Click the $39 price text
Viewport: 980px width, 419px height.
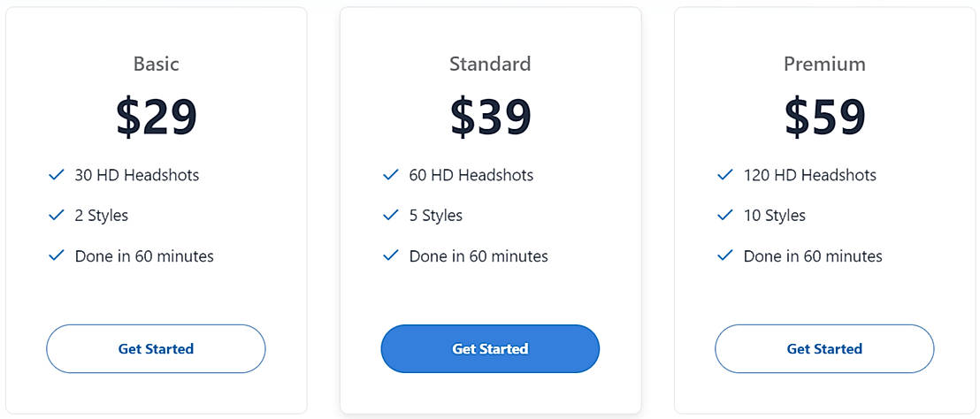pos(490,117)
